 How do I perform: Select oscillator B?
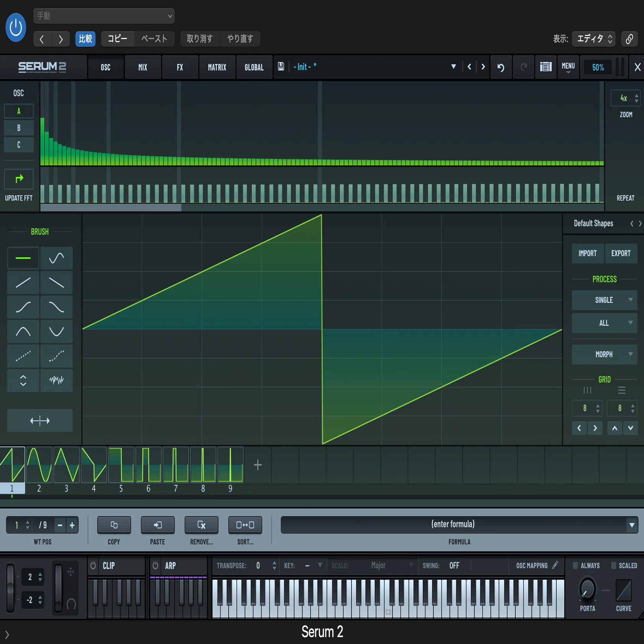(19, 128)
